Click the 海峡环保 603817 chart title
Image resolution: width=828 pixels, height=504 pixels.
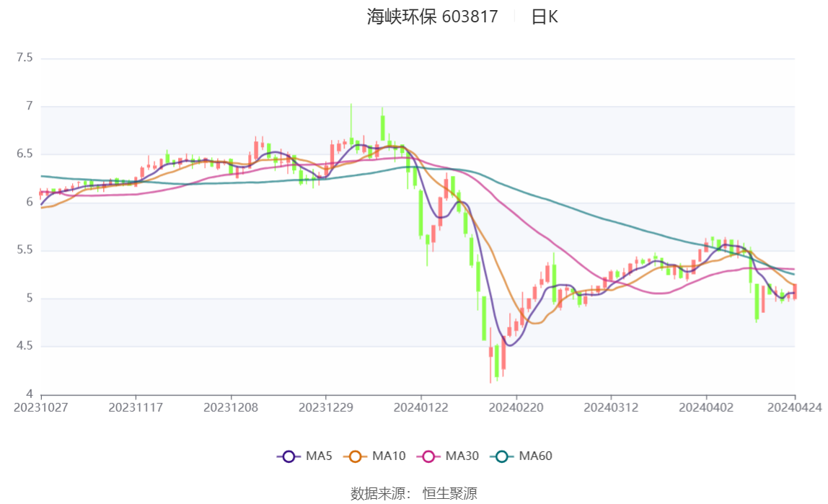pos(432,17)
